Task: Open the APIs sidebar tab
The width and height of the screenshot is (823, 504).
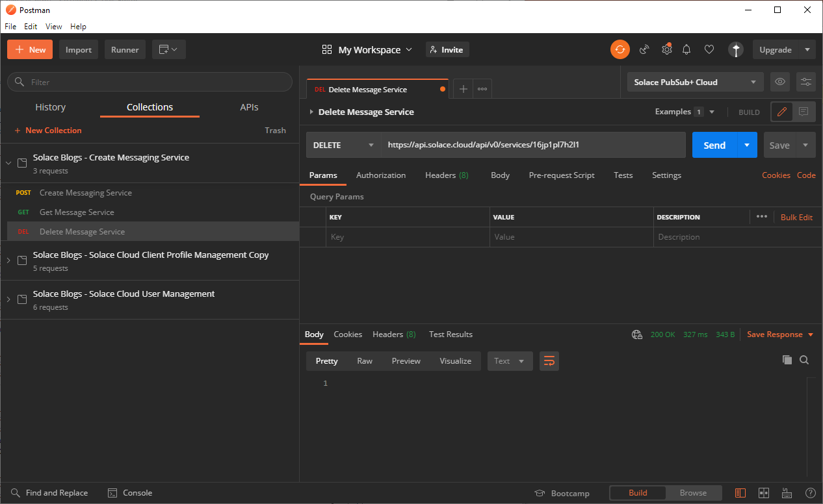Action: 249,107
